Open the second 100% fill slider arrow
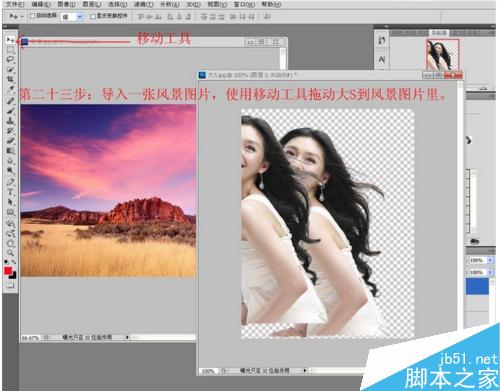 (490, 272)
